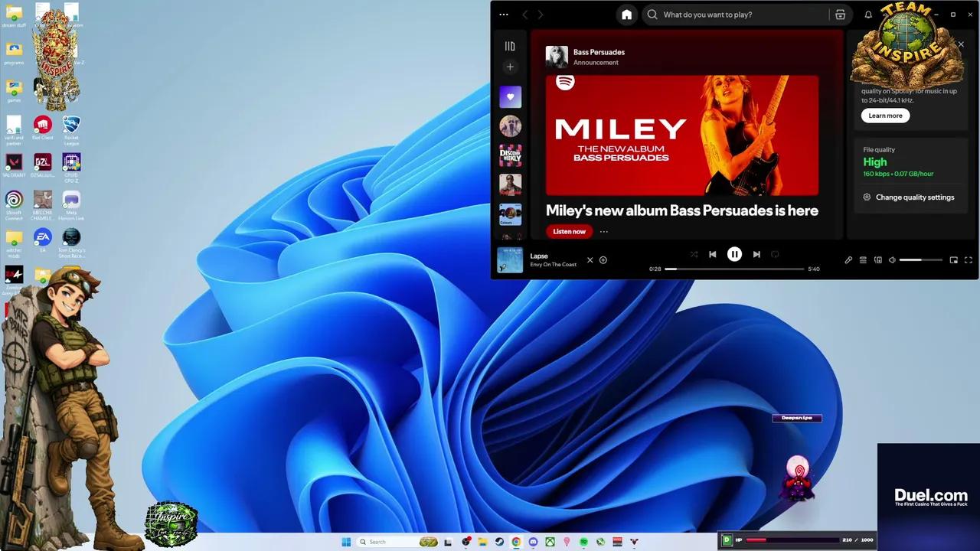This screenshot has height=551, width=980.
Task: Open Google Chrome from the taskbar
Action: pos(516,542)
